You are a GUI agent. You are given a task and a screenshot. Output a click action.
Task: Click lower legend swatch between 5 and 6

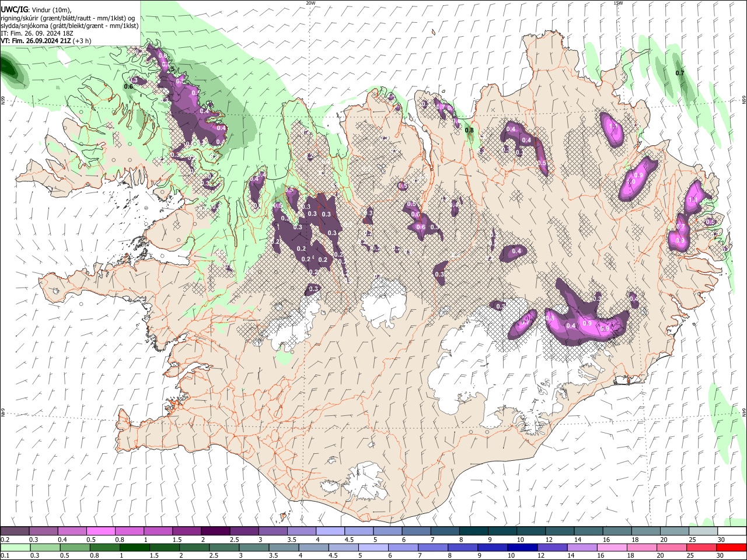coord(372,547)
